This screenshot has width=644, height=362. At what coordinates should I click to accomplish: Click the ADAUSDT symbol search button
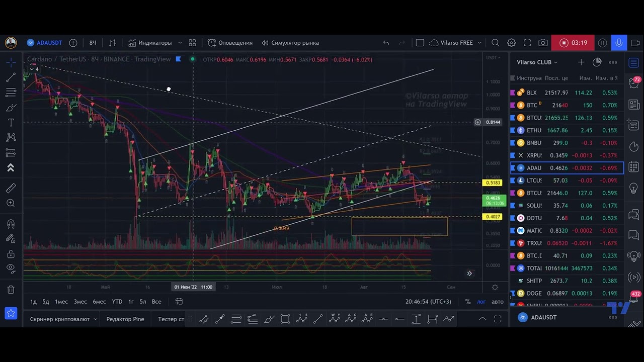coord(44,43)
